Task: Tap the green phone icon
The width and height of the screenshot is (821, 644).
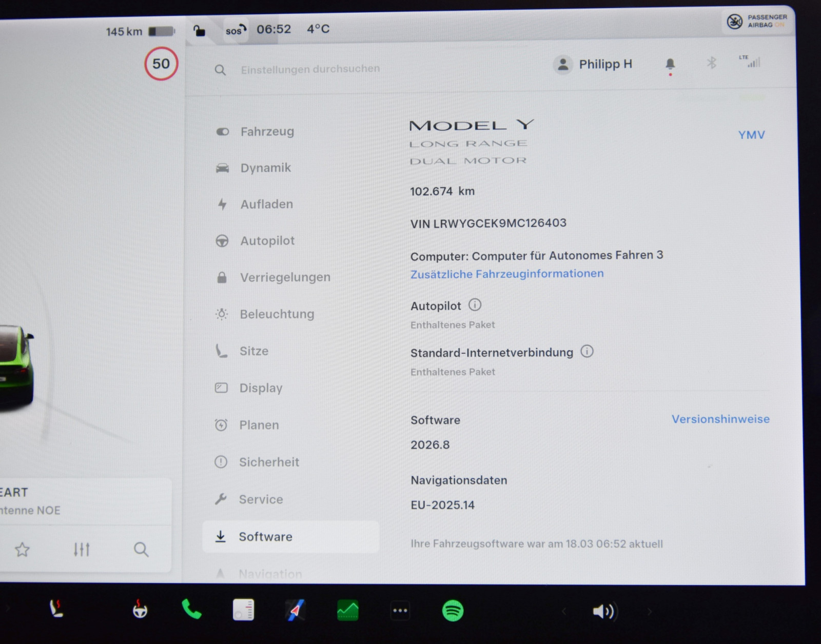Action: (192, 610)
